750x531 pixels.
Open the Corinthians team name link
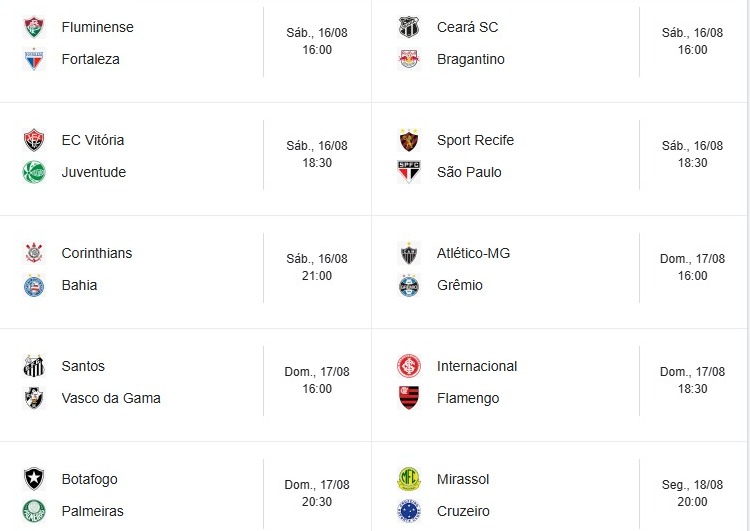(97, 253)
